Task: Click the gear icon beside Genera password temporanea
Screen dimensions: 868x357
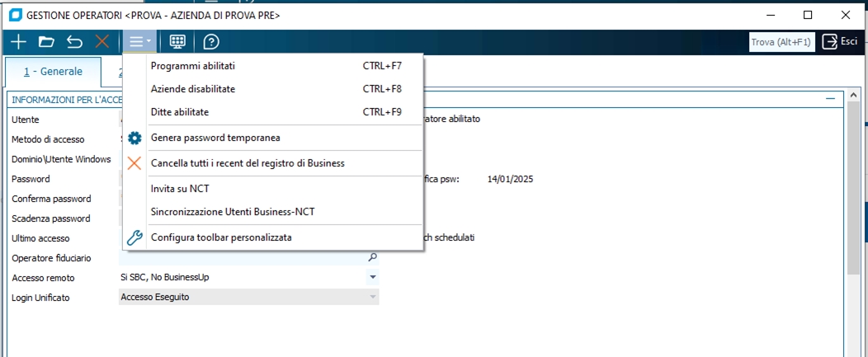Action: (x=134, y=138)
